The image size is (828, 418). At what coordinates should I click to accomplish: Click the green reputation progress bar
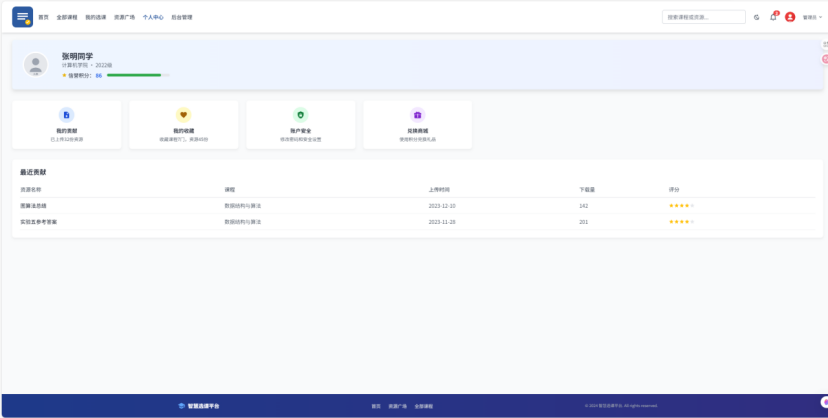[134, 75]
